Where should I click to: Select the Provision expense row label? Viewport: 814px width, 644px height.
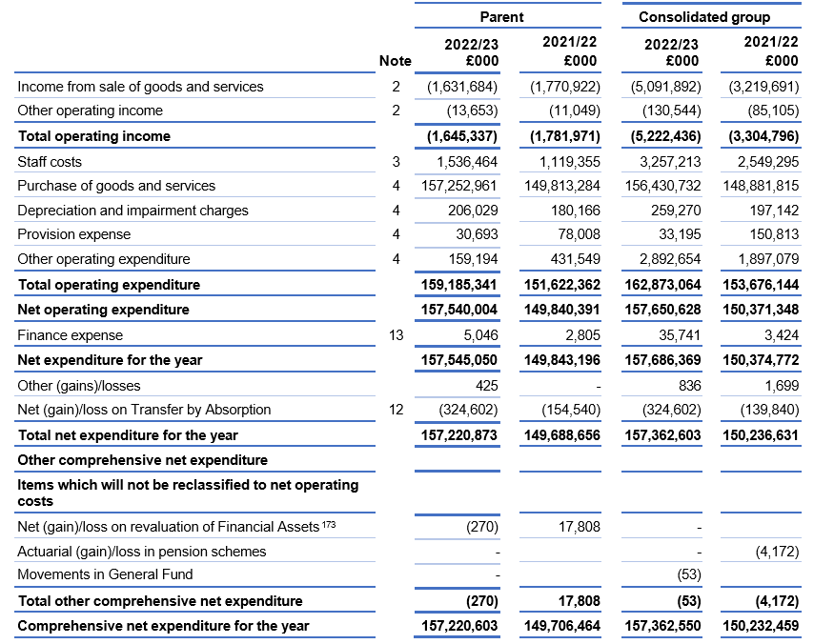[x=74, y=234]
